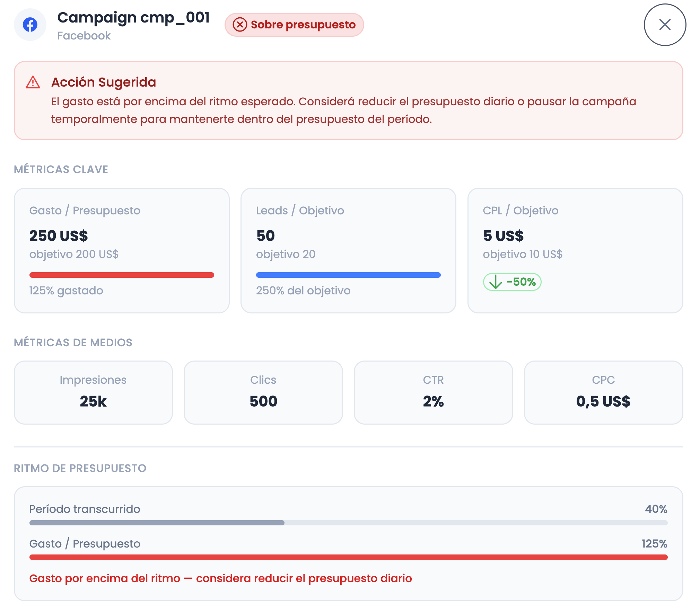Open the CPL / Objetivo metric card
This screenshot has height=604, width=700.
575,250
